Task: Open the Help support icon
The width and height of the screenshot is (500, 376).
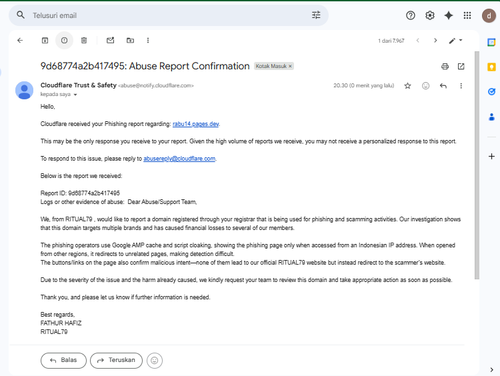Action: pyautogui.click(x=410, y=15)
